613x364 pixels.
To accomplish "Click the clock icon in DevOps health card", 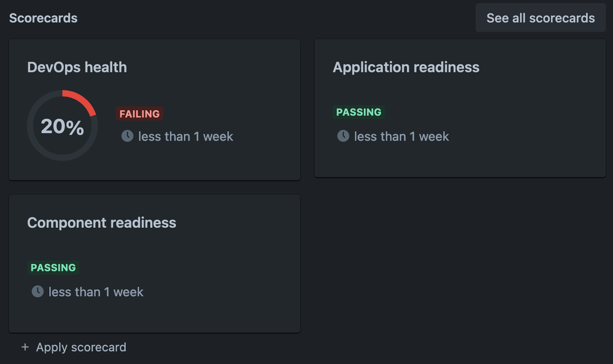I will [x=128, y=136].
